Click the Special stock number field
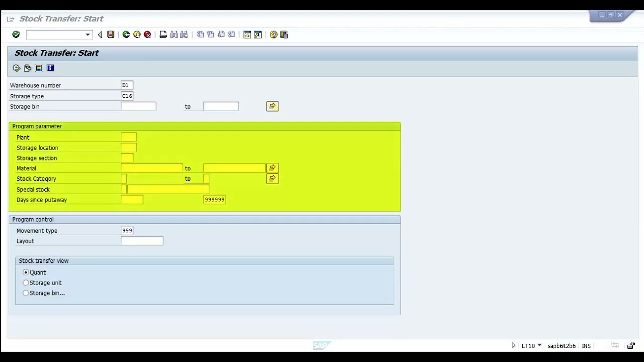644x362 pixels. click(168, 189)
